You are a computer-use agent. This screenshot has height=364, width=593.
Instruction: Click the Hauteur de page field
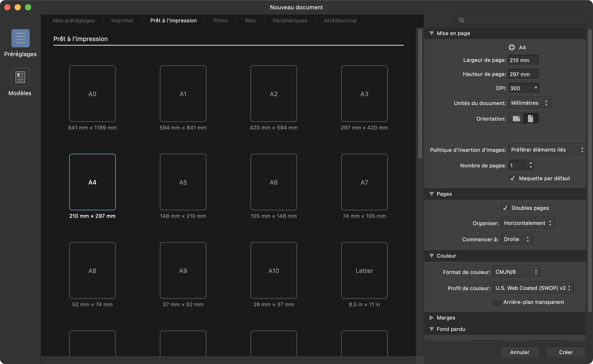click(x=523, y=74)
